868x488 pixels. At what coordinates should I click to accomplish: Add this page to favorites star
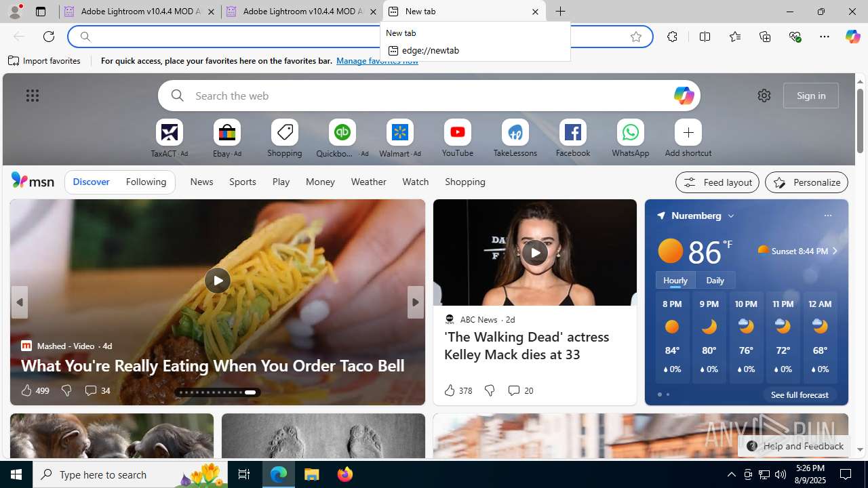click(636, 37)
